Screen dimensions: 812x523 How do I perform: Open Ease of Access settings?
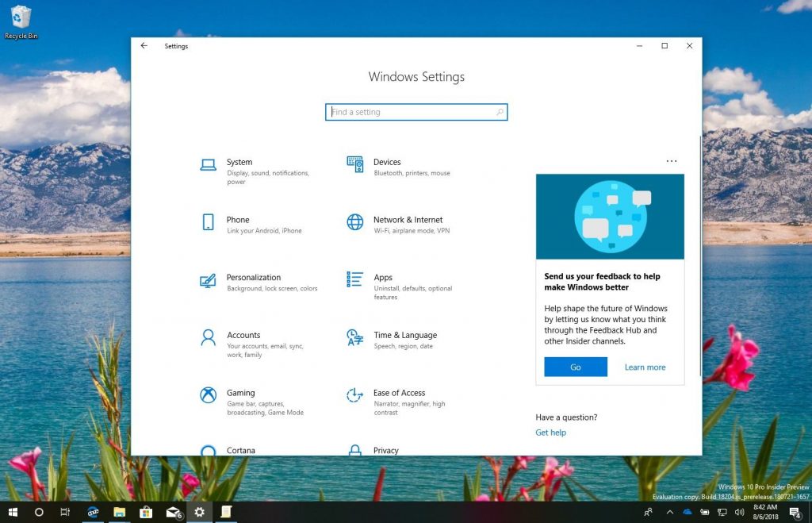399,394
